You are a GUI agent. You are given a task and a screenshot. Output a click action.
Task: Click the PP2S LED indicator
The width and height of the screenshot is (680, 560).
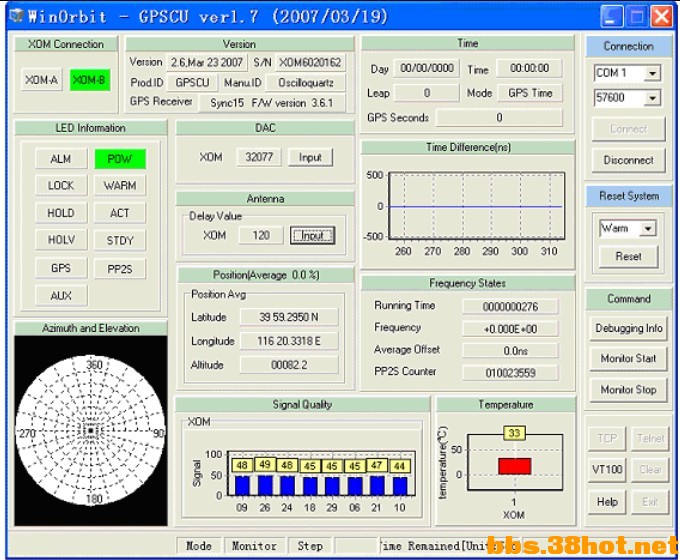point(120,269)
